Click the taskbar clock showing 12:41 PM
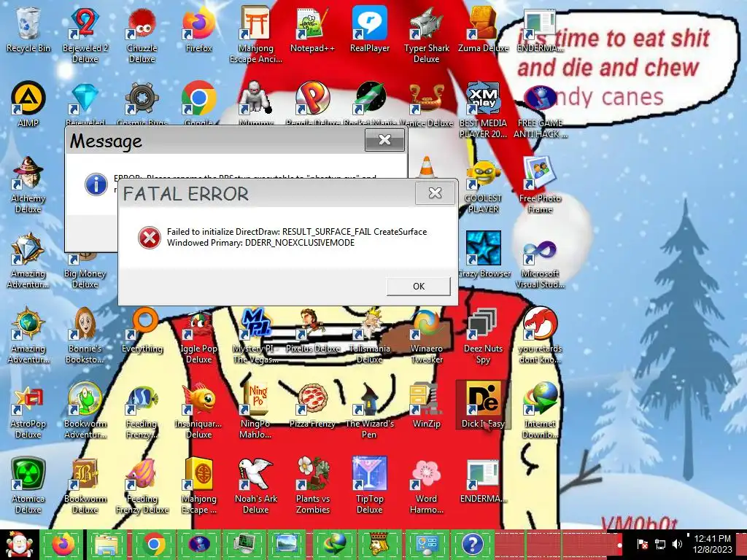The height and width of the screenshot is (560, 747). coord(712,544)
